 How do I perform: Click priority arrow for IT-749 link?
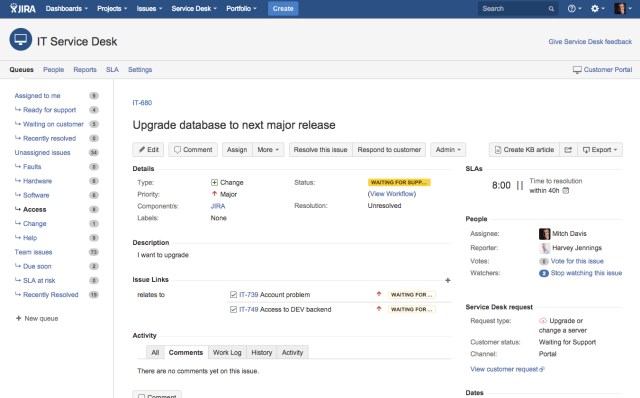pos(379,309)
